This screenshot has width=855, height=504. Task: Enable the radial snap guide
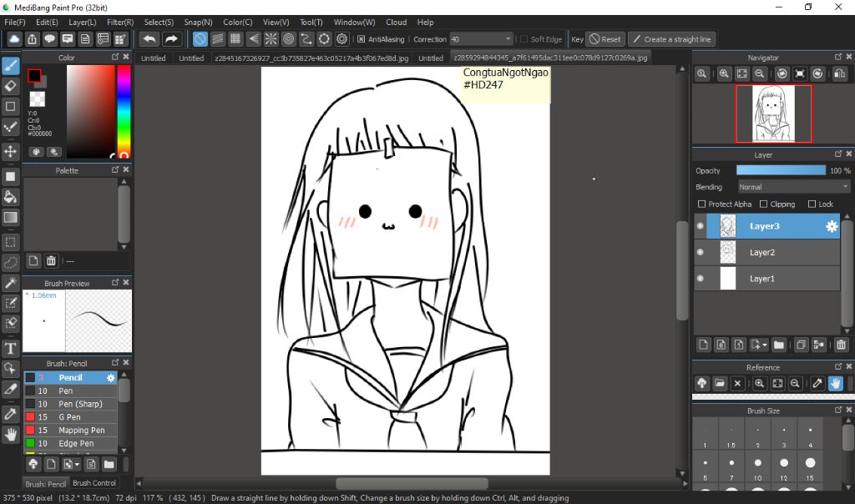point(271,39)
